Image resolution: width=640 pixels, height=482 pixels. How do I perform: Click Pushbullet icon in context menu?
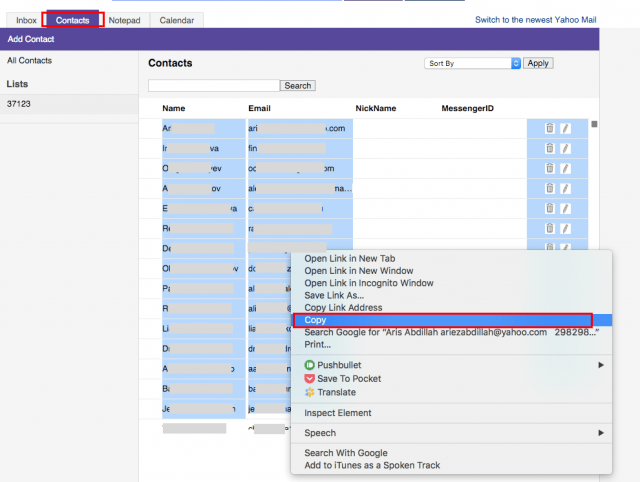tap(309, 365)
